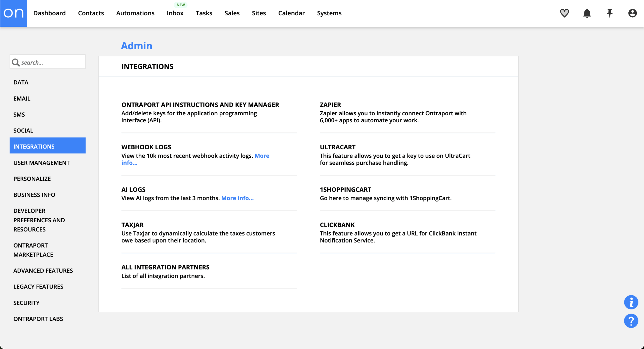Open the user account profile icon
Screen dimensions: 644x349
[632, 13]
